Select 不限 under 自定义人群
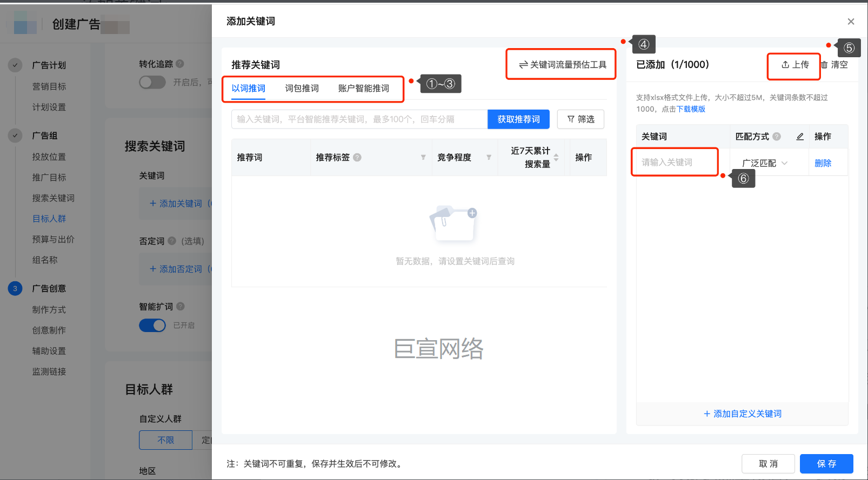 point(165,440)
